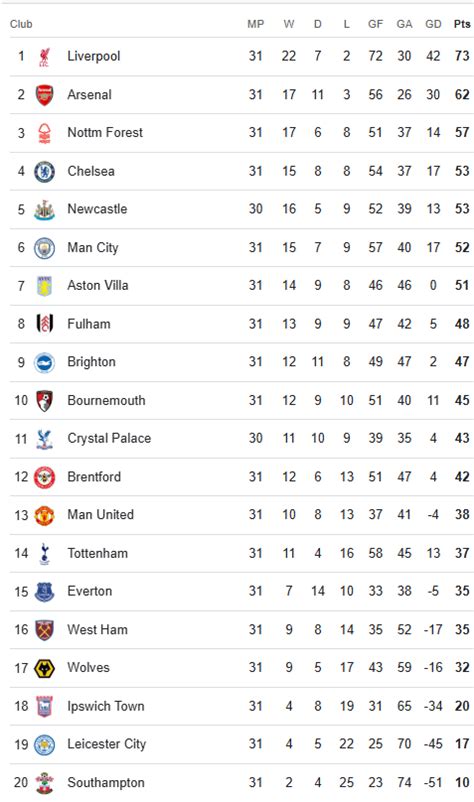474x802 pixels.
Task: Click the Everton club crest icon
Action: [x=44, y=592]
